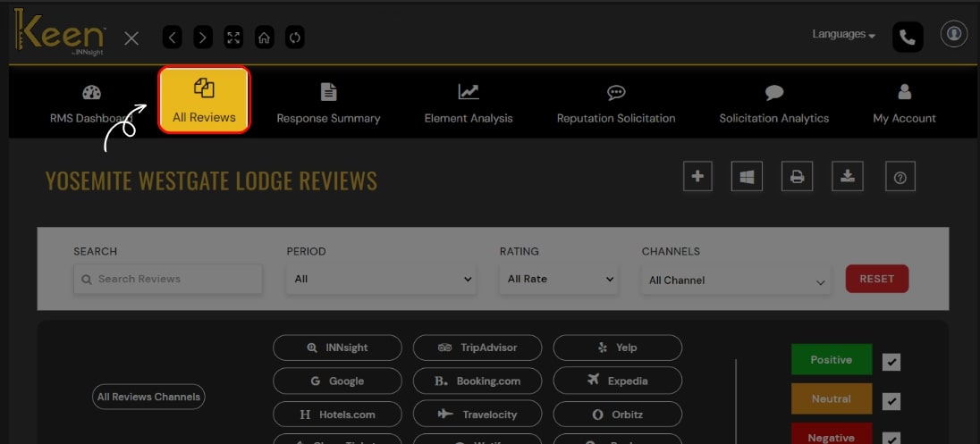The width and height of the screenshot is (980, 444).
Task: Download reviews with the download icon
Action: (848, 177)
